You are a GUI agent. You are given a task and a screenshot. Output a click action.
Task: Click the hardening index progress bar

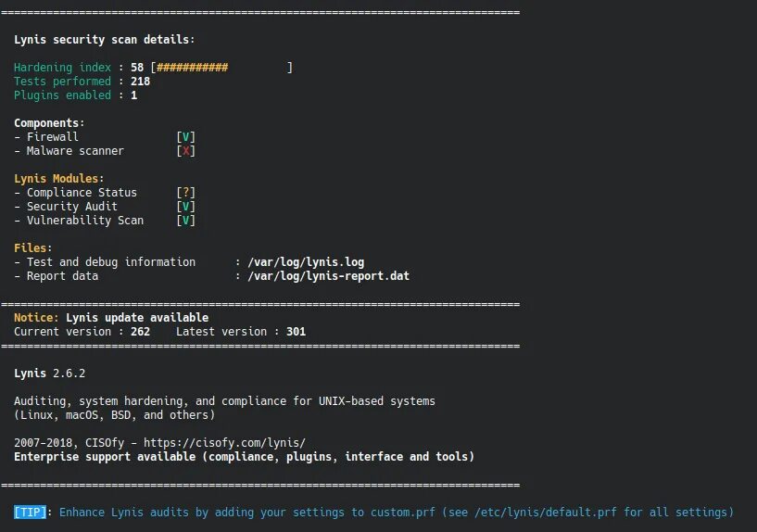(x=221, y=68)
